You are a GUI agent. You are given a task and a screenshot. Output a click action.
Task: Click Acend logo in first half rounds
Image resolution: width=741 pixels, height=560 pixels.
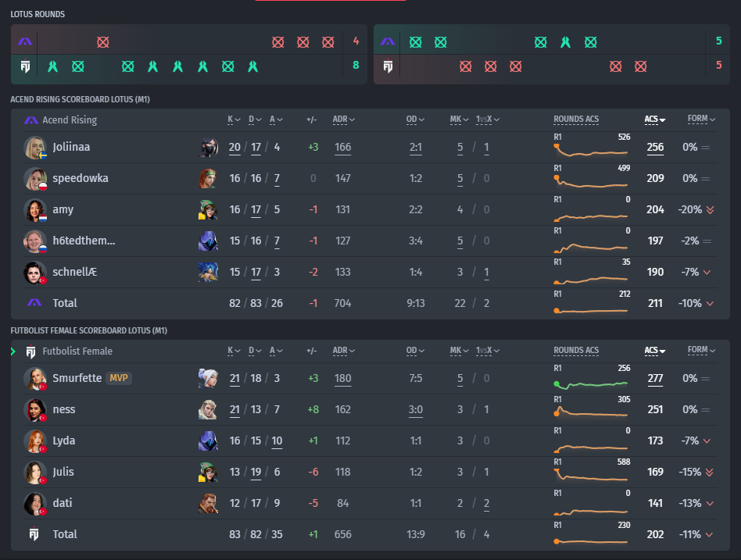[25, 41]
